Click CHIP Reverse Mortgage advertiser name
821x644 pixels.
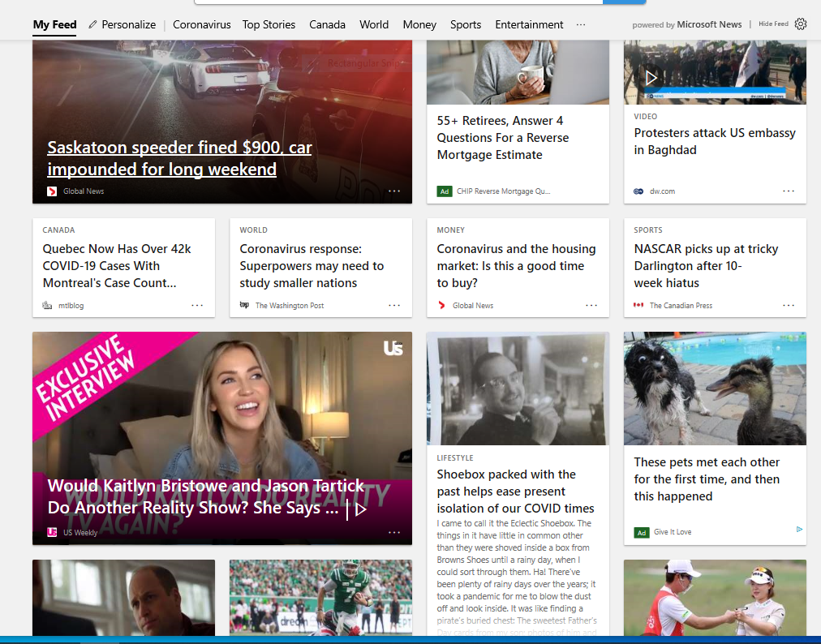[x=503, y=191]
